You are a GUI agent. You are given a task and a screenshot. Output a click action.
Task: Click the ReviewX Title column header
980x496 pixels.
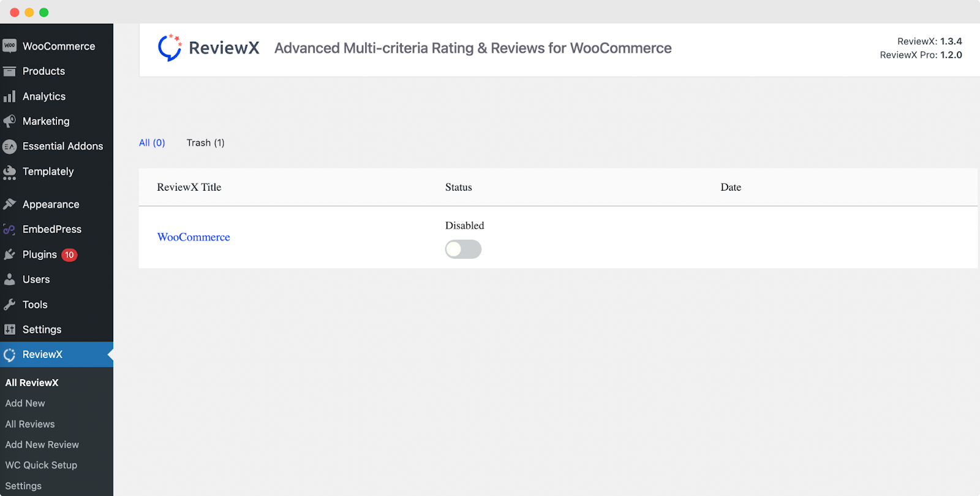coord(189,187)
